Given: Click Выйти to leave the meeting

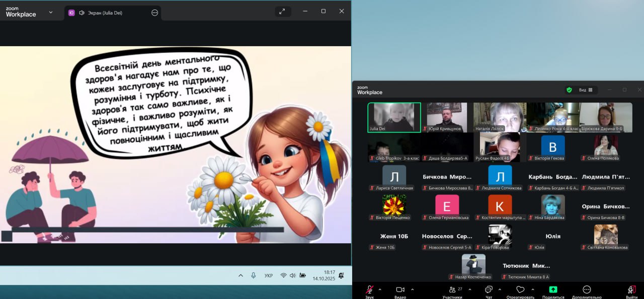Looking at the screenshot, I should (x=631, y=290).
